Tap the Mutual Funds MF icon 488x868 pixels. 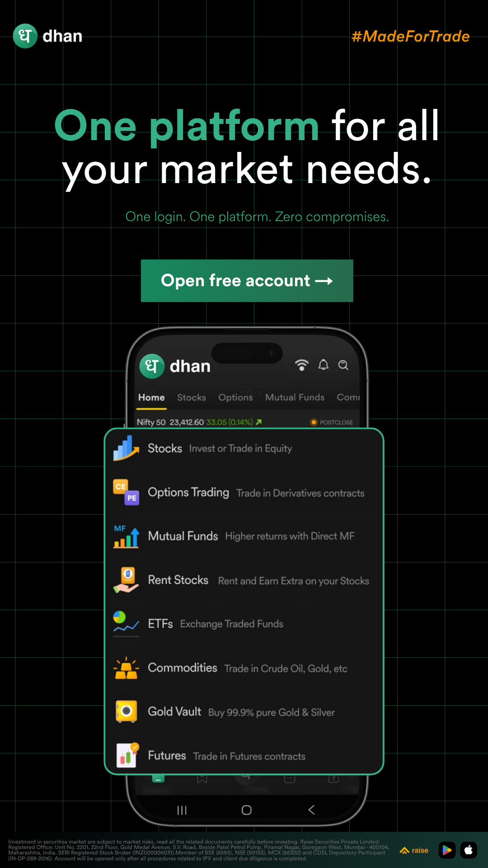click(126, 536)
